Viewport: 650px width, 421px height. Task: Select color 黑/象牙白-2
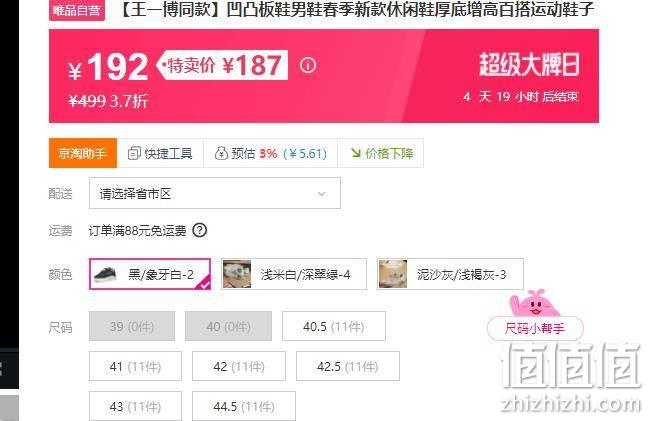(x=150, y=274)
